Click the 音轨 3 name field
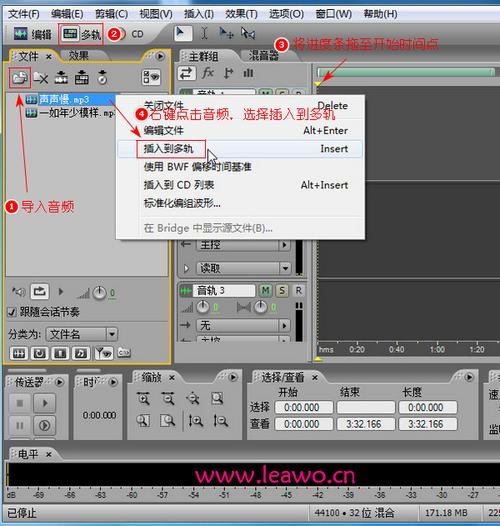This screenshot has width=500, height=526. point(223,291)
